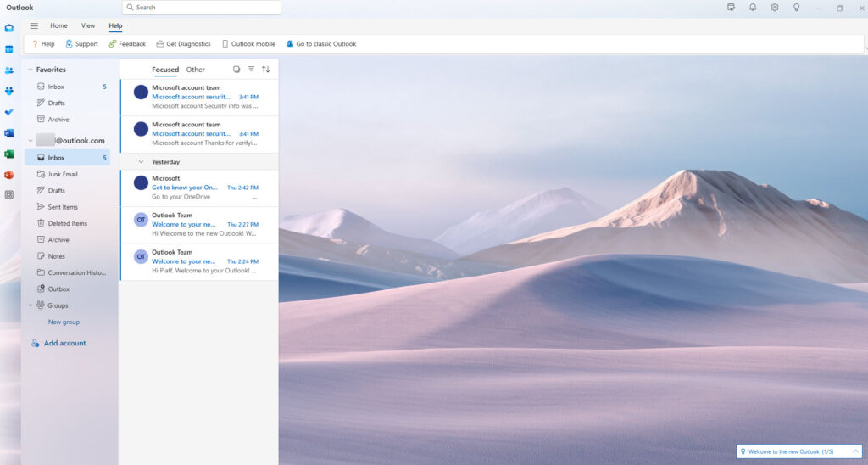Open the Conversation History folder
The image size is (868, 465).
coord(68,272)
